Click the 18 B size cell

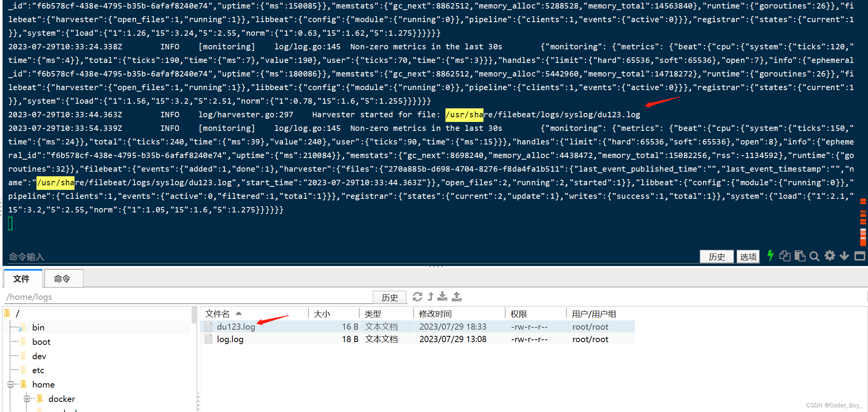(x=350, y=339)
